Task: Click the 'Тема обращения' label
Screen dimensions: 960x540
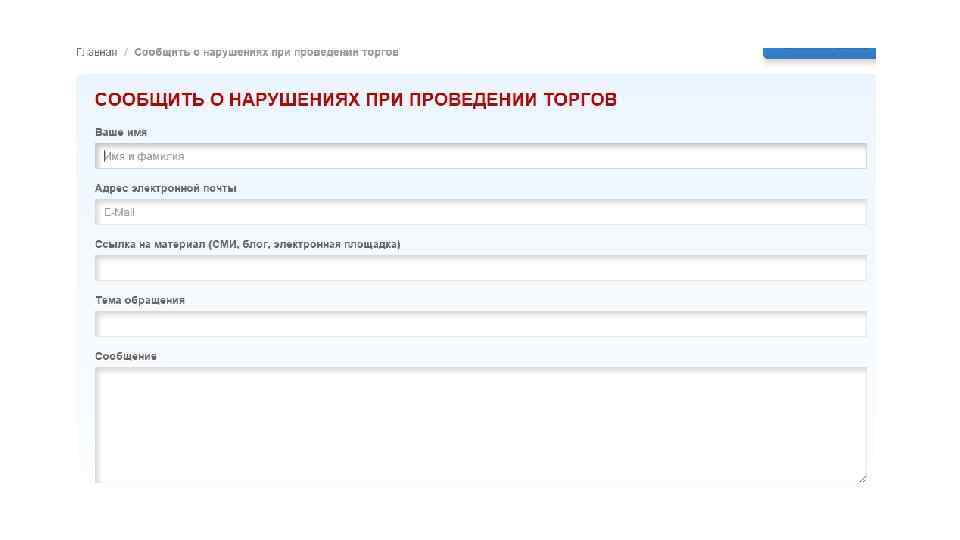Action: [140, 300]
